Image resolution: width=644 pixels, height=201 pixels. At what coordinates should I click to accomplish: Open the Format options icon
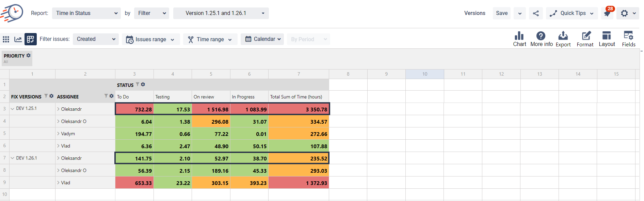tap(585, 36)
